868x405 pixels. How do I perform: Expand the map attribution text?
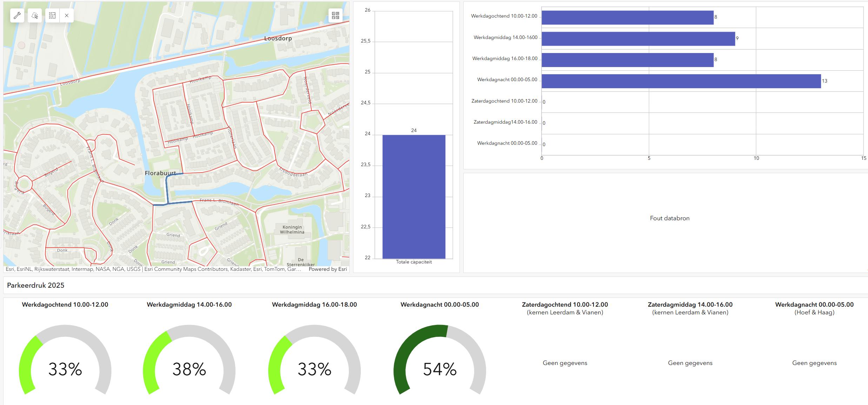153,269
